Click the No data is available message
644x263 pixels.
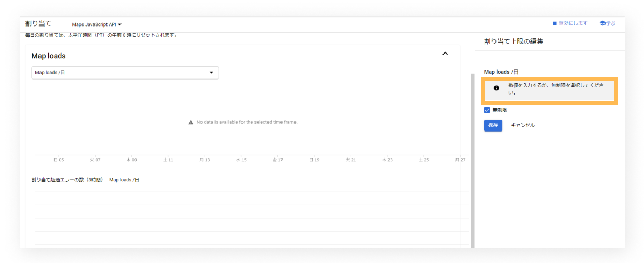[247, 122]
